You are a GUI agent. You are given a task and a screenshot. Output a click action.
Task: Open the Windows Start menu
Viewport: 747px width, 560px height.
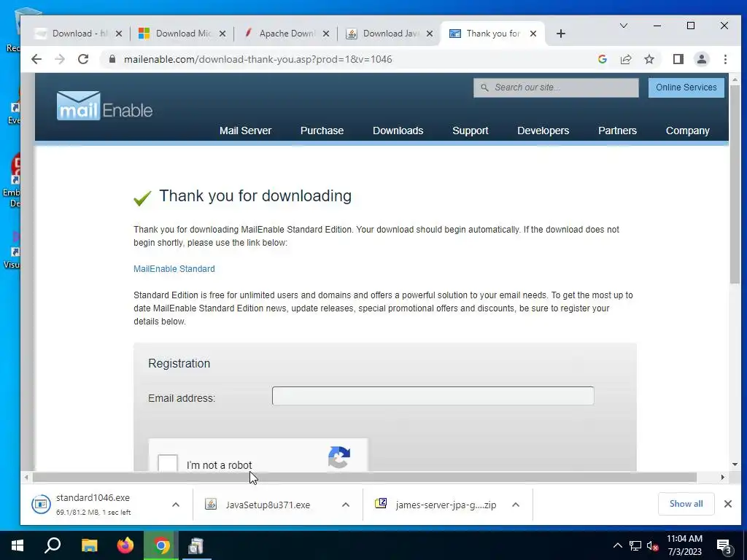[18, 545]
